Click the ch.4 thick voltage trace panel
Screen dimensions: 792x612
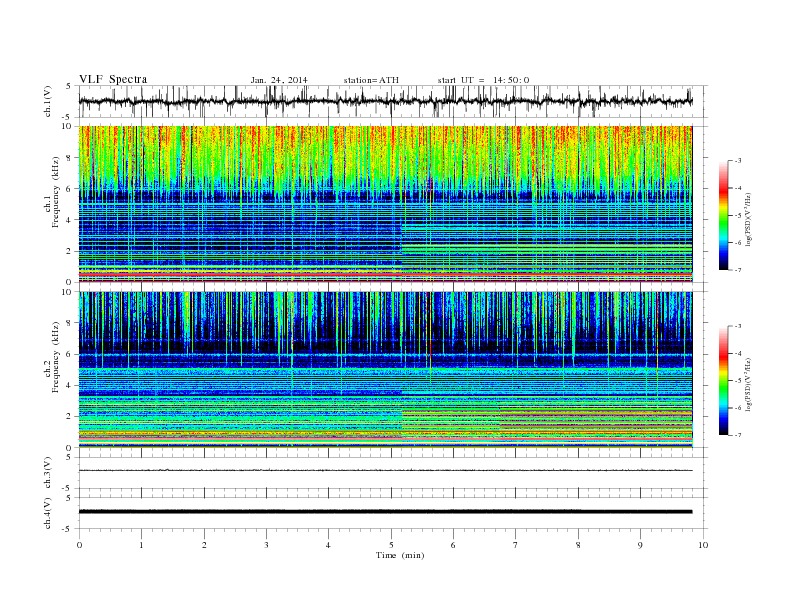point(393,513)
